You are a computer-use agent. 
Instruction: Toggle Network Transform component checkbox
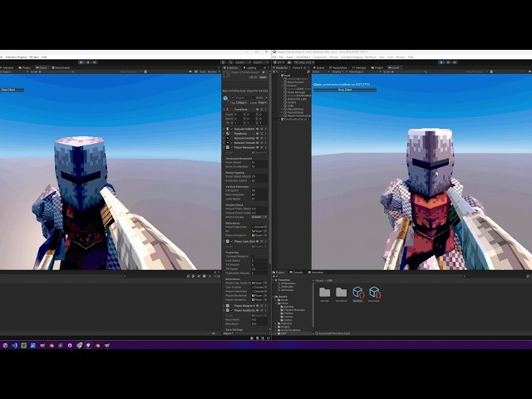pos(232,143)
